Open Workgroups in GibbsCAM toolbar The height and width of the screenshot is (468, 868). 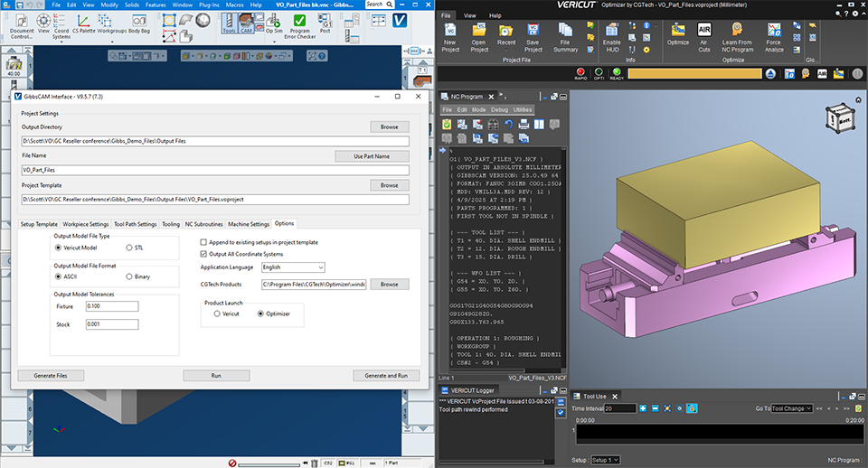(111, 24)
